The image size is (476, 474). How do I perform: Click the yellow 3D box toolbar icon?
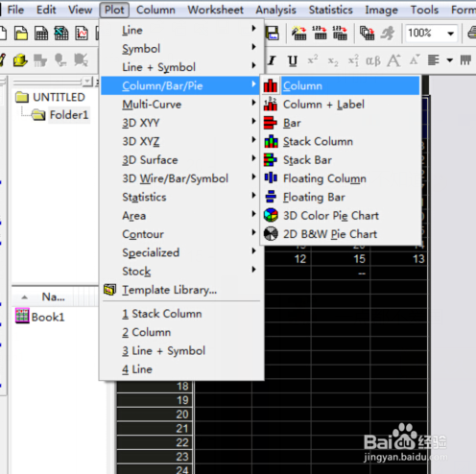[20, 60]
